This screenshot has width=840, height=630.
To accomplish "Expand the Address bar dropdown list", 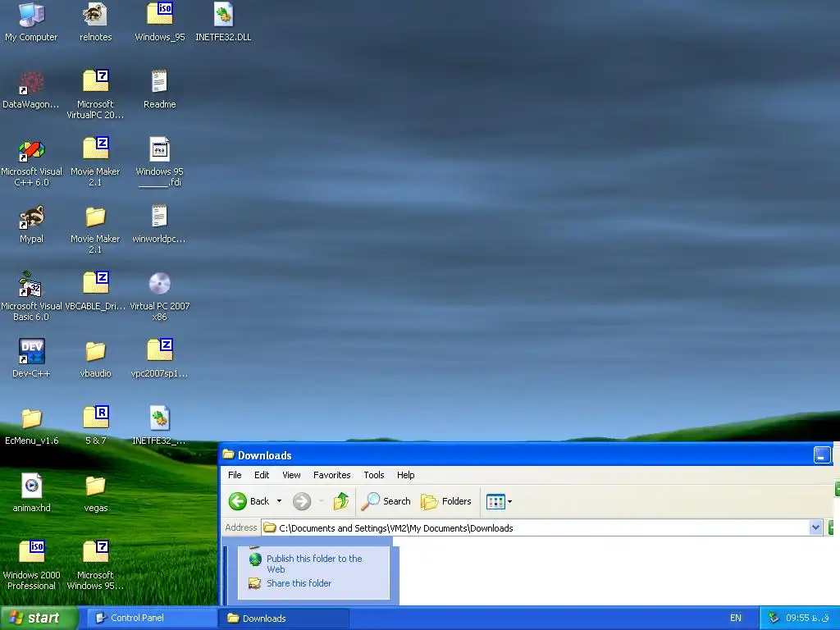I will (x=815, y=527).
